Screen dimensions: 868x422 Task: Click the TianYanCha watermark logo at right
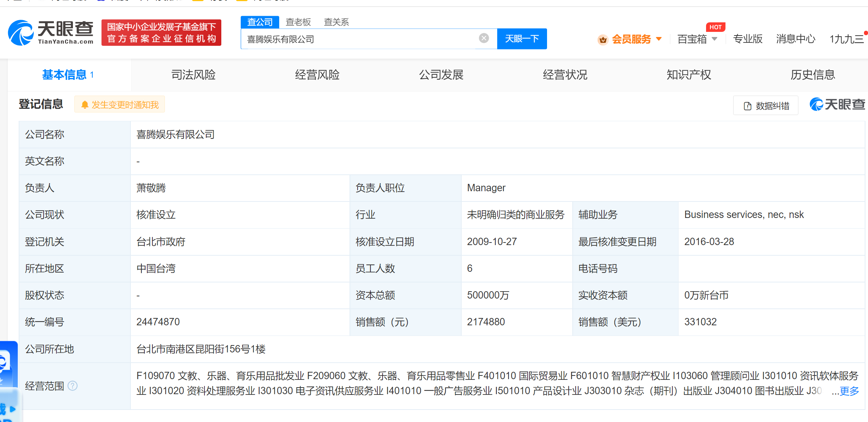(838, 104)
